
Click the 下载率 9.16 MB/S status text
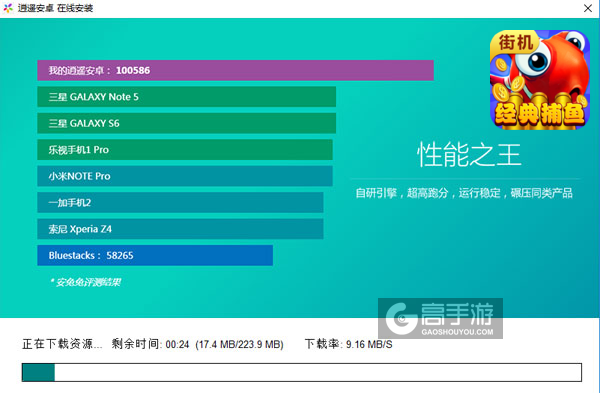point(348,344)
